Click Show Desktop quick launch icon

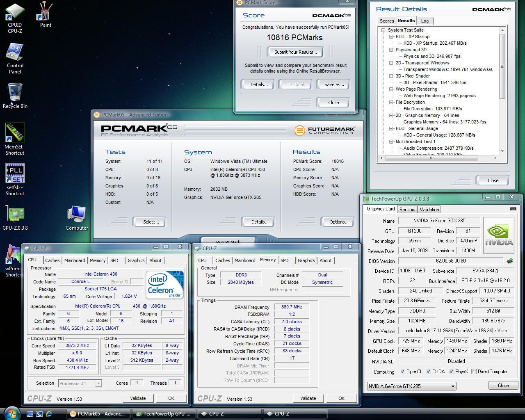(30, 414)
